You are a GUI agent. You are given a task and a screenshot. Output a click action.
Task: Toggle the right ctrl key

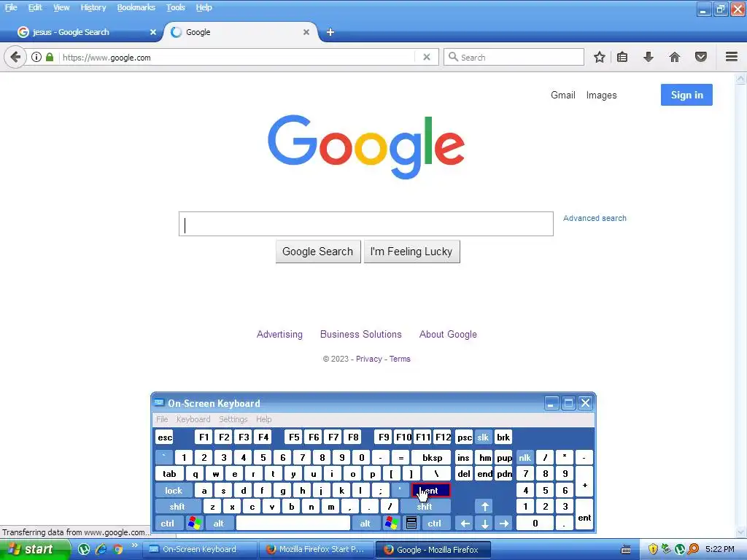[435, 524]
